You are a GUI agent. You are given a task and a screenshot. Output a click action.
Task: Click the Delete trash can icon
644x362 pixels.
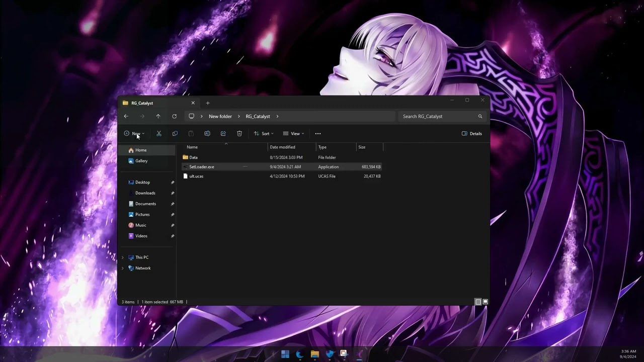click(x=239, y=134)
